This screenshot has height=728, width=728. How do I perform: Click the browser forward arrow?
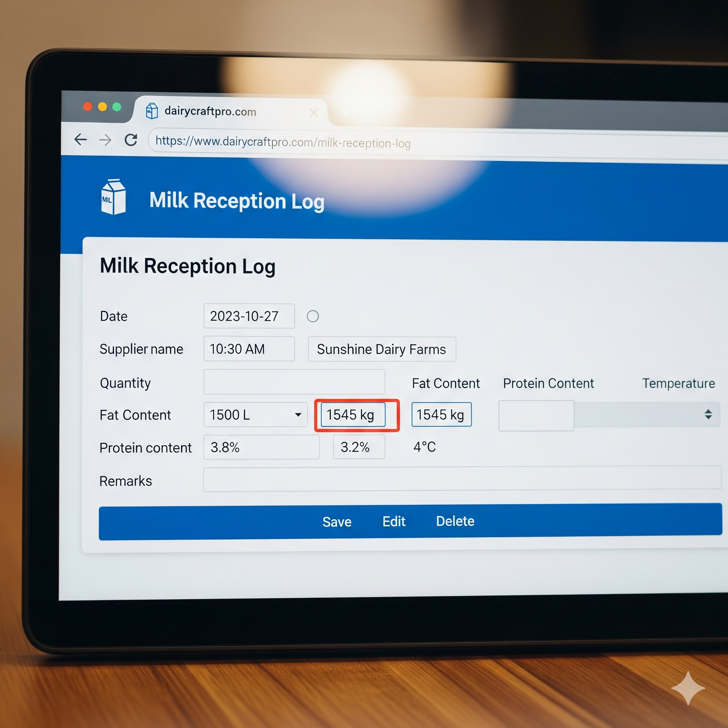(105, 140)
